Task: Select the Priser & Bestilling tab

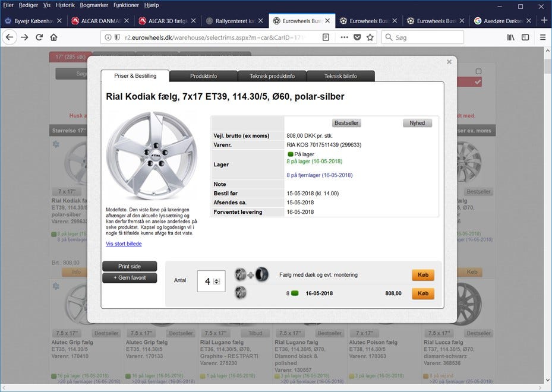Action: point(135,75)
